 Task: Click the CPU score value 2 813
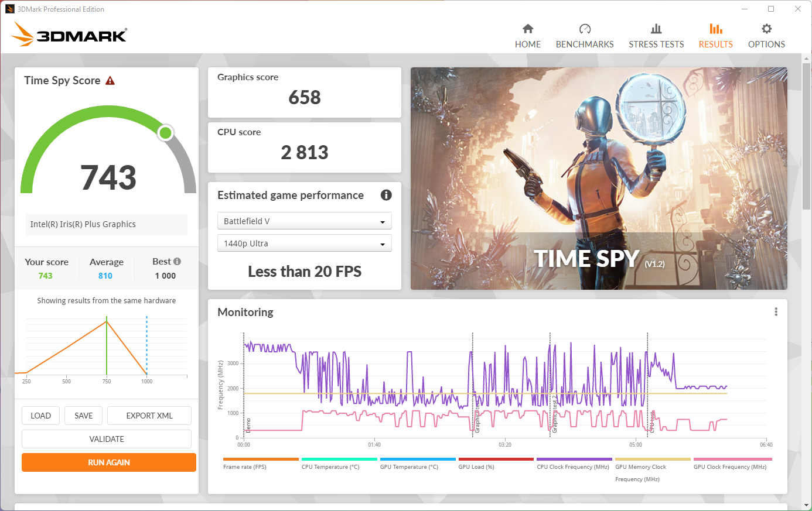tap(305, 152)
